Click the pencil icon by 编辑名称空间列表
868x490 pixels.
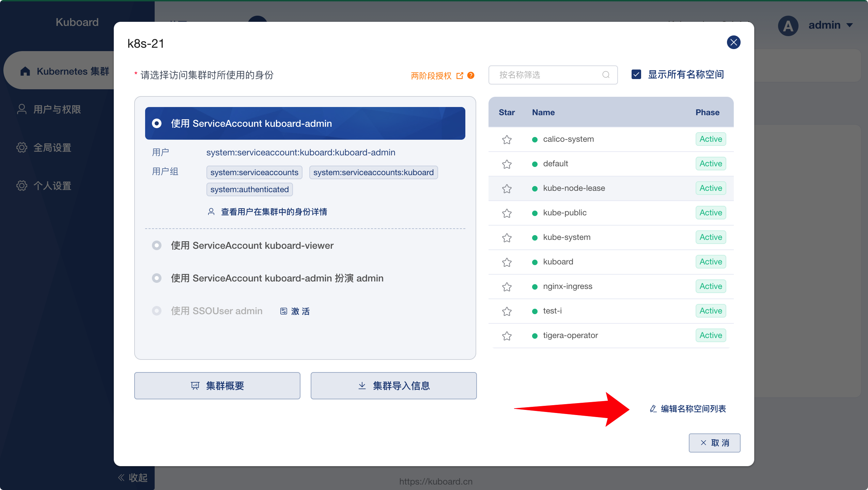point(653,409)
